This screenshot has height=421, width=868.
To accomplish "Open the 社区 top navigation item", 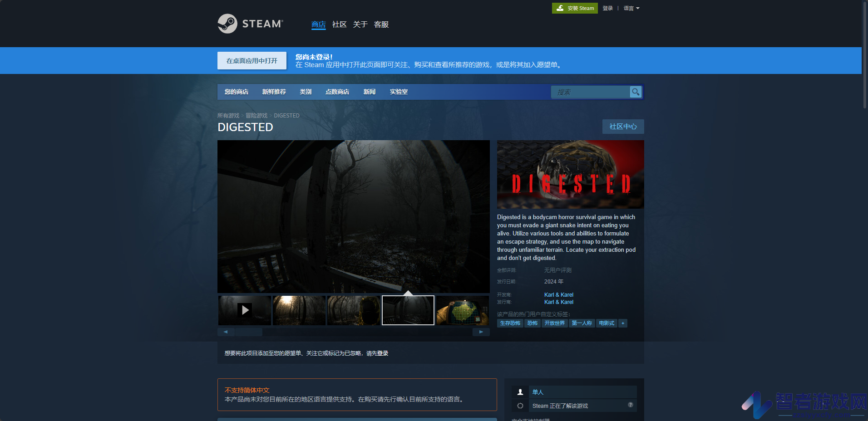I will pyautogui.click(x=339, y=24).
